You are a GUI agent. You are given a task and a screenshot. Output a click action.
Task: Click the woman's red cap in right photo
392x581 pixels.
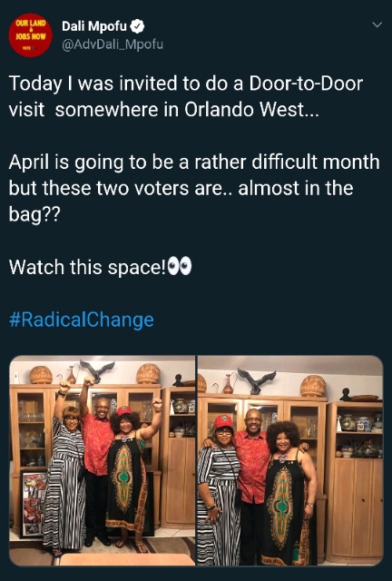tap(223, 421)
